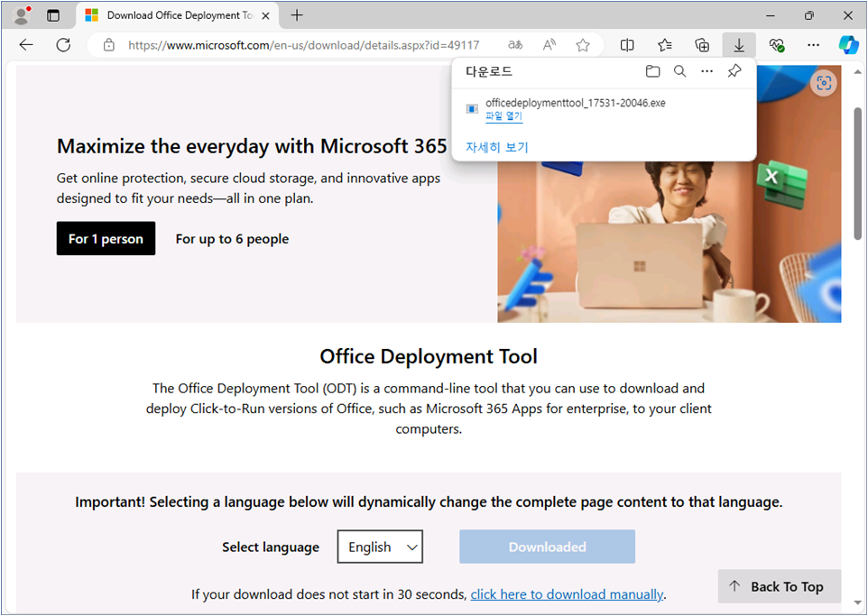The image size is (868, 616).
Task: Click the Office Deployment Tool heading
Action: [429, 356]
